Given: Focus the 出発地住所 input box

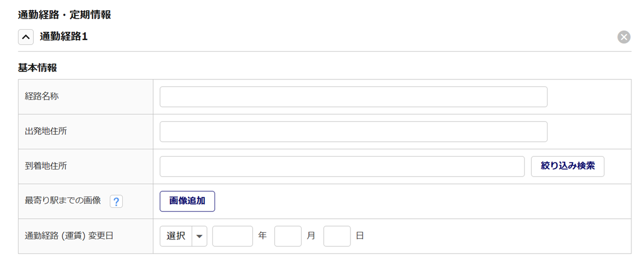Looking at the screenshot, I should click(x=353, y=132).
